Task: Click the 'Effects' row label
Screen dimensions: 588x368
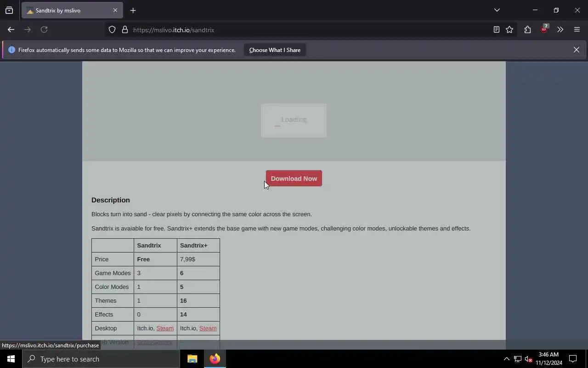Action: (x=113, y=314)
